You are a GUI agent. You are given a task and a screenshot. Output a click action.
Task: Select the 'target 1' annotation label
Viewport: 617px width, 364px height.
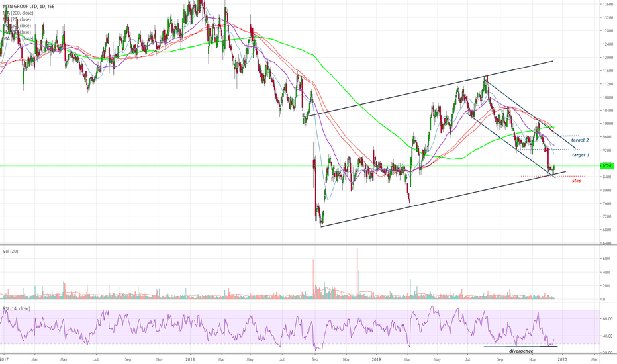(581, 155)
